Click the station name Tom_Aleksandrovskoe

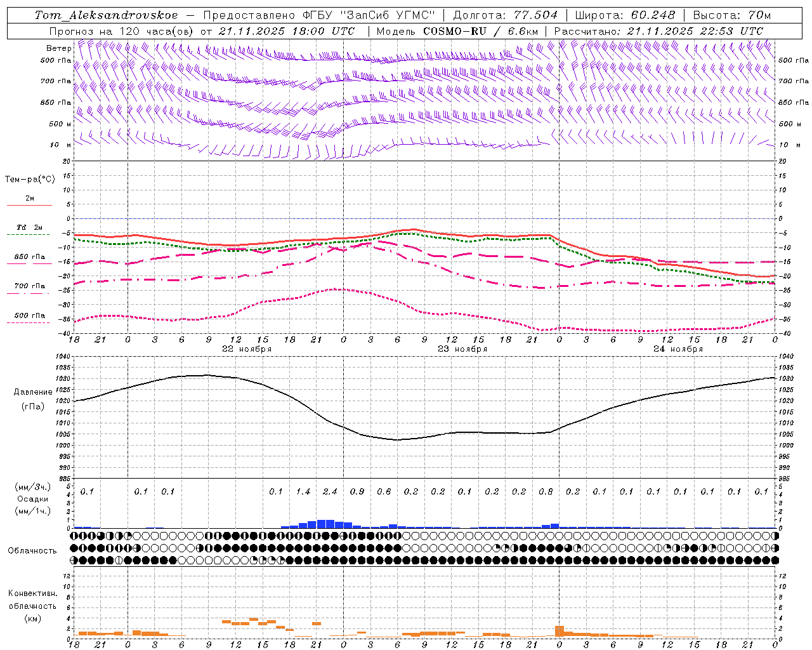pos(106,15)
